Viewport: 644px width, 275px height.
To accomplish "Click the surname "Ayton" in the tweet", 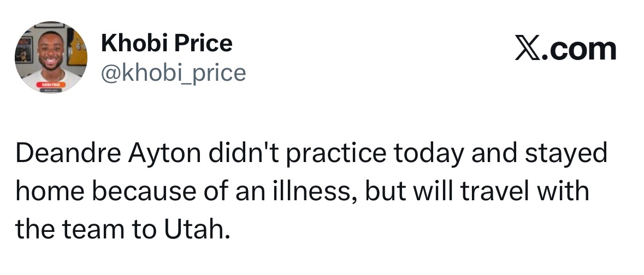I will coord(164,154).
